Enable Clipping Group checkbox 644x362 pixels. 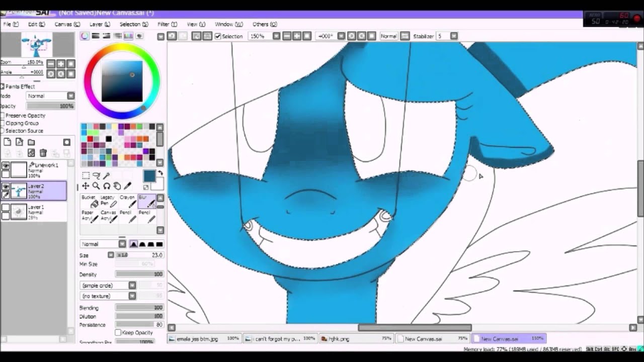pos(3,123)
